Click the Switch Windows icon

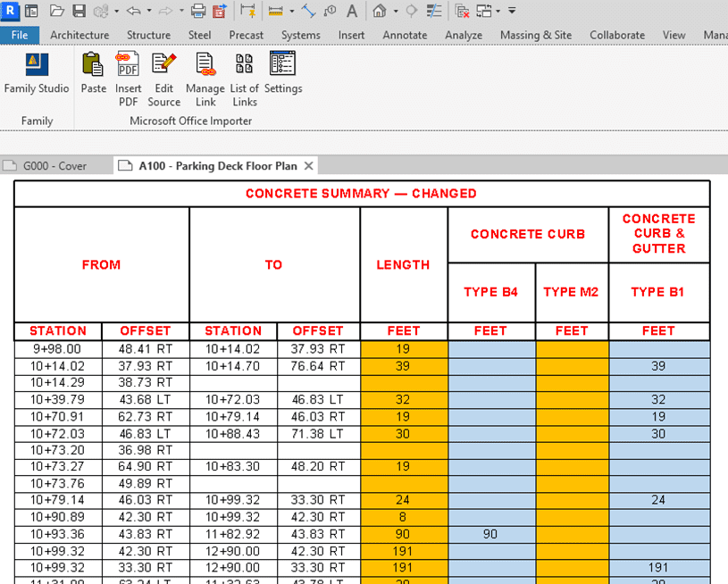[x=484, y=11]
